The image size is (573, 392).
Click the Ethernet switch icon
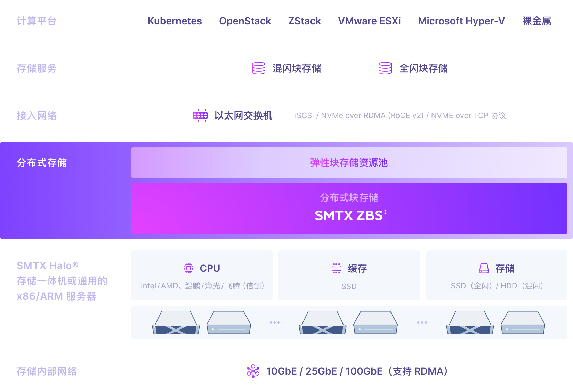pyautogui.click(x=200, y=115)
